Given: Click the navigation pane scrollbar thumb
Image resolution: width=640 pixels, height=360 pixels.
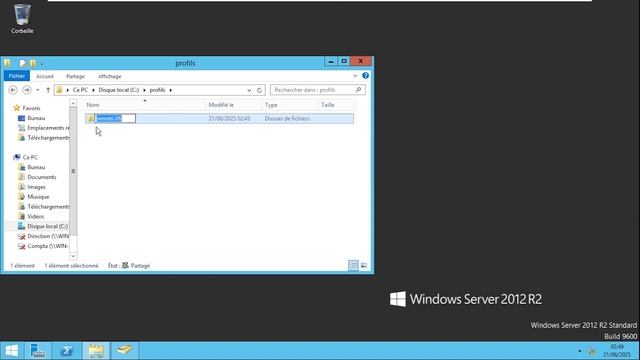Looking at the screenshot, I should pos(73,171).
